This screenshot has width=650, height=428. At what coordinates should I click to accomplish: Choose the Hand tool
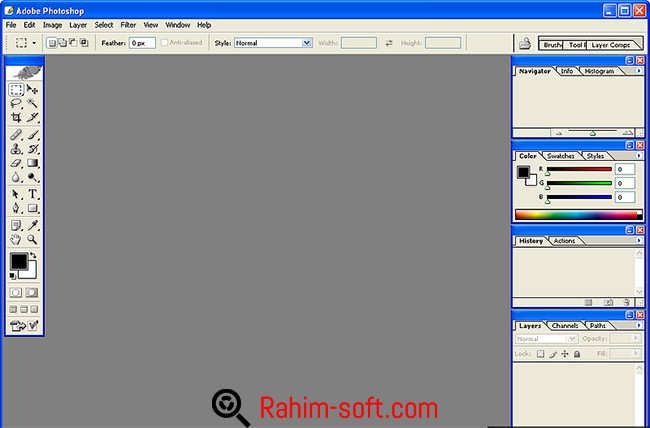[x=16, y=239]
